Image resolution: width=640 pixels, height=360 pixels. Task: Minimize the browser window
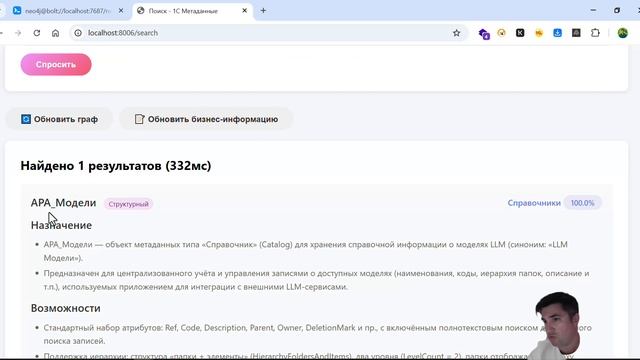pyautogui.click(x=593, y=11)
